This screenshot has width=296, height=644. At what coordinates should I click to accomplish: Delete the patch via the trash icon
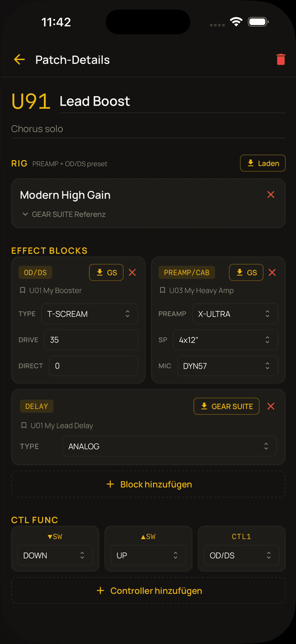coord(281,59)
